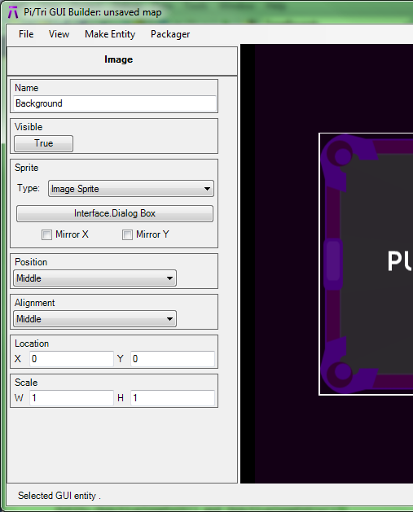Click the Pi/Tri app icon in title bar
Screen dimensions: 413x512
click(13, 12)
